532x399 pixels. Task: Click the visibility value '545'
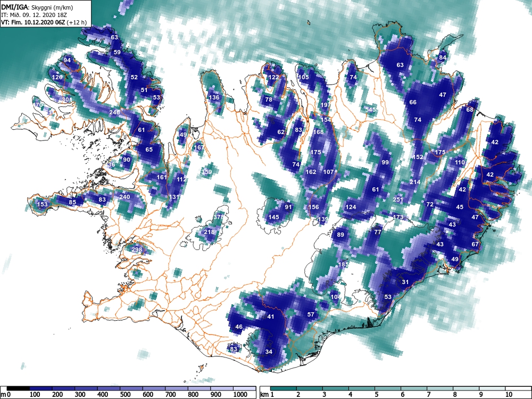point(370,110)
